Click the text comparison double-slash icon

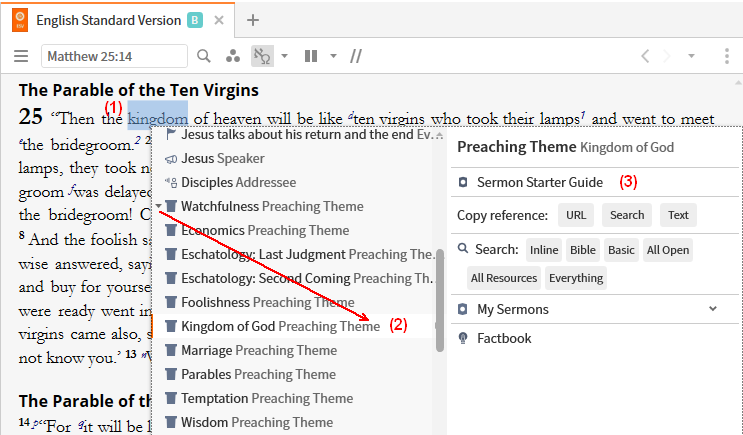pos(356,56)
